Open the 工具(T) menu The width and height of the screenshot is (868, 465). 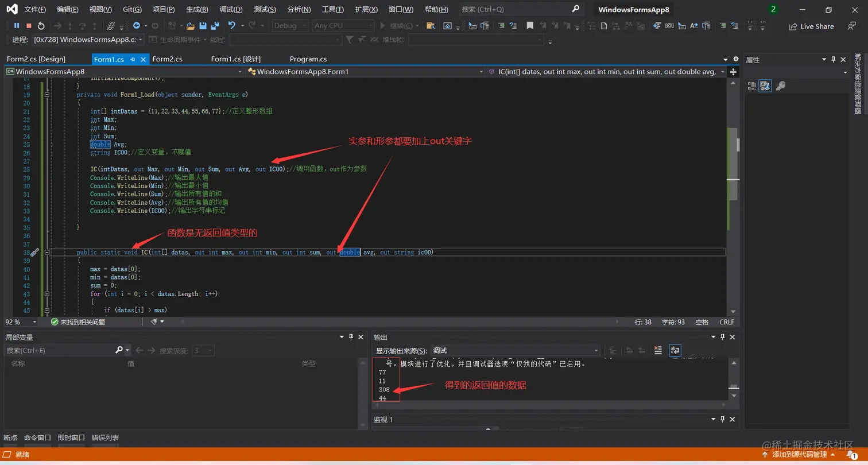[x=333, y=9]
